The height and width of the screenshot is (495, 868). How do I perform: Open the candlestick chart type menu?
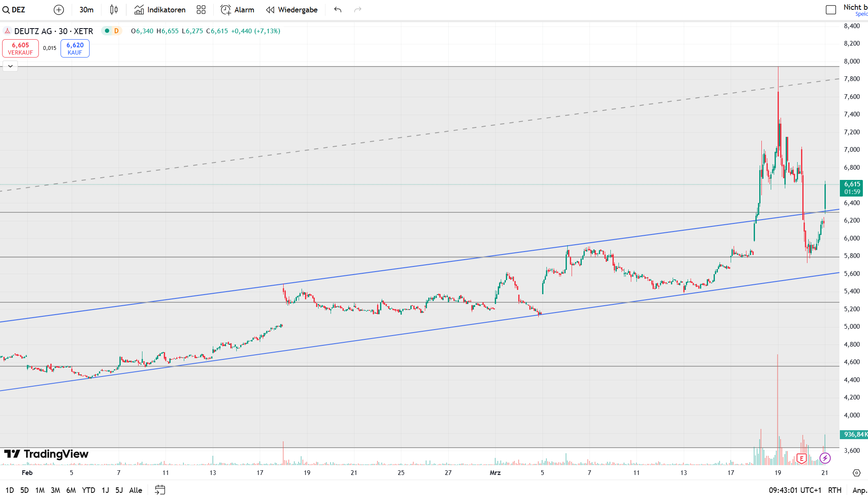click(x=114, y=10)
